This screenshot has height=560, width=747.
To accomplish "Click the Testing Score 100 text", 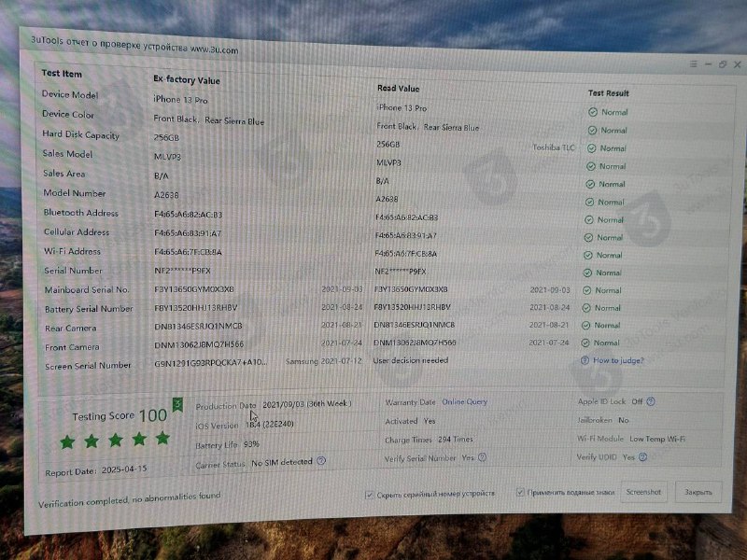I will coord(120,415).
